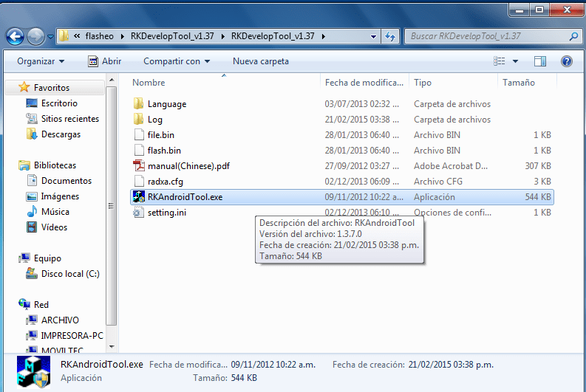Click Adobe Acrobat D... type cell
586x392 pixels.
click(450, 166)
